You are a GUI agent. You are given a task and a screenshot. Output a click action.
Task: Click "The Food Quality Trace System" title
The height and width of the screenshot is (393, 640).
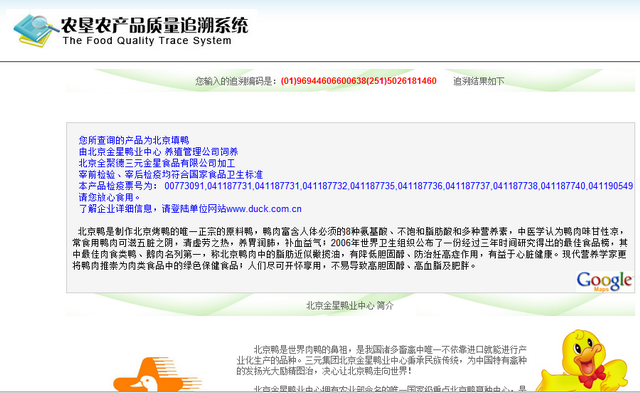147,41
